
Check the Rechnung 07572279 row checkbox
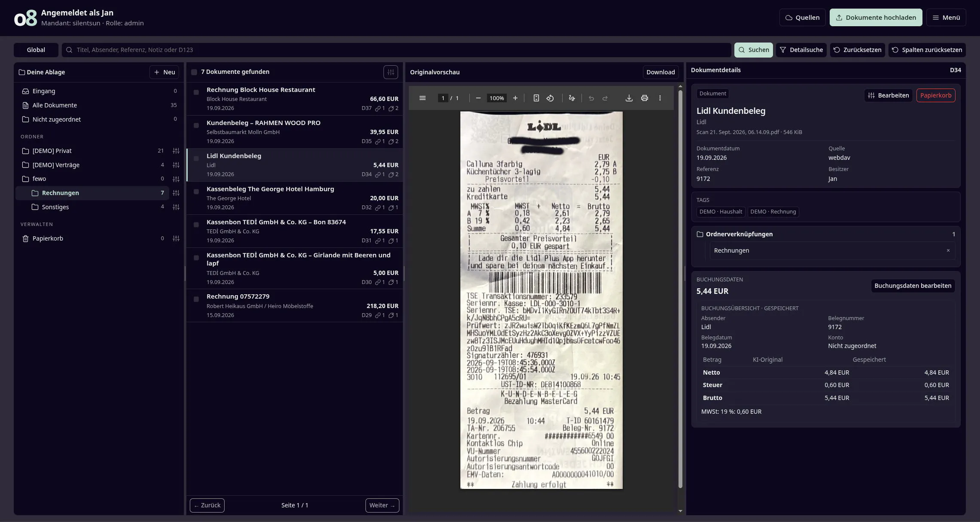pos(196,299)
